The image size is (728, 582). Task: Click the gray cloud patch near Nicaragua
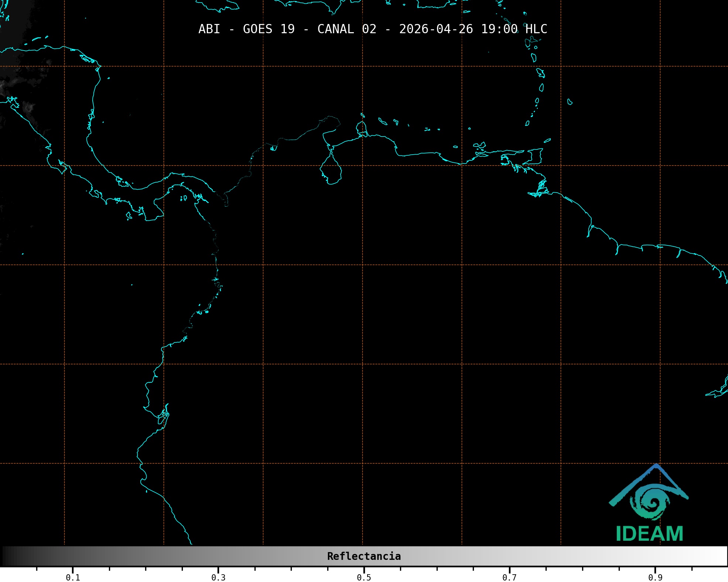point(29,108)
